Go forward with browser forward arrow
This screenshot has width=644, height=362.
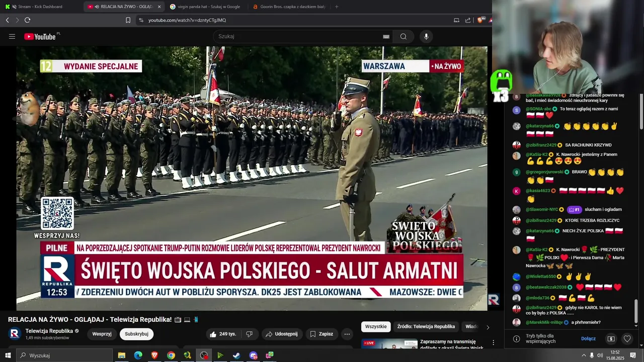[17, 20]
